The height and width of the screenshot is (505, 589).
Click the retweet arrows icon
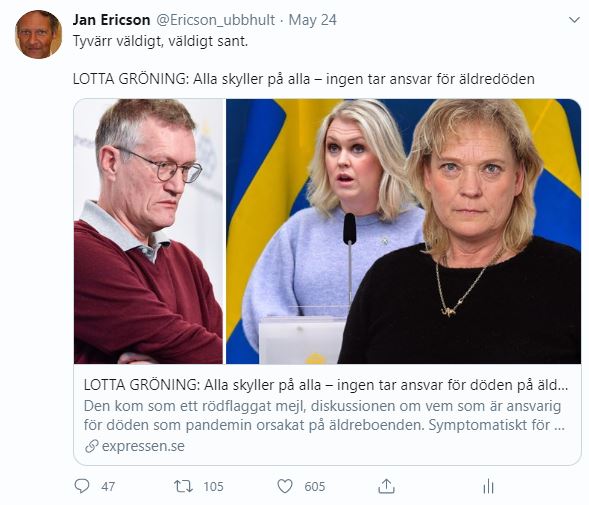[183, 486]
